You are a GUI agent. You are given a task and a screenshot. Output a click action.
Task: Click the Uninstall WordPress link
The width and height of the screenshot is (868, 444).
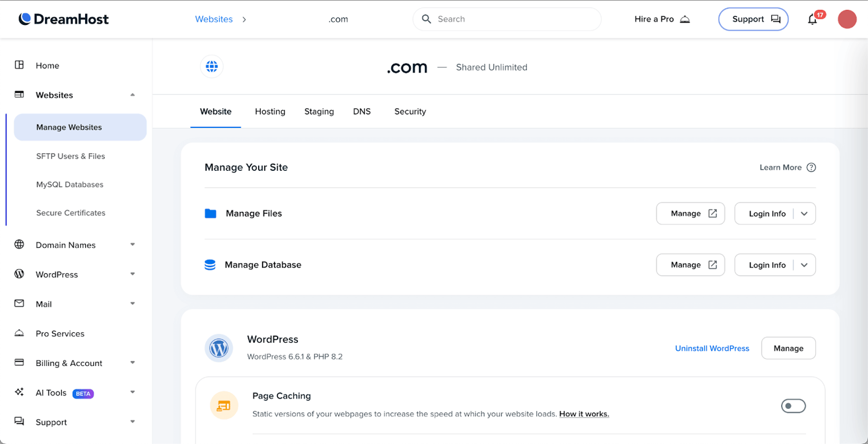[712, 348]
